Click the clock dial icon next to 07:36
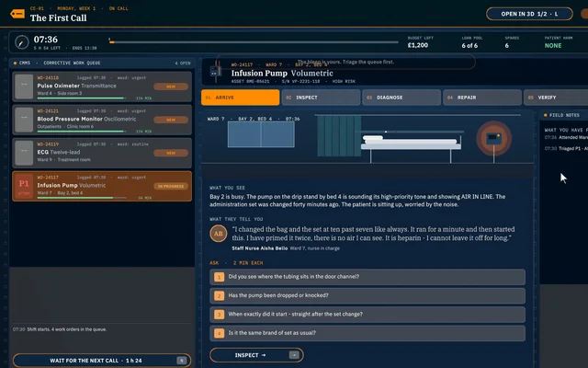588x368 pixels. [22, 42]
